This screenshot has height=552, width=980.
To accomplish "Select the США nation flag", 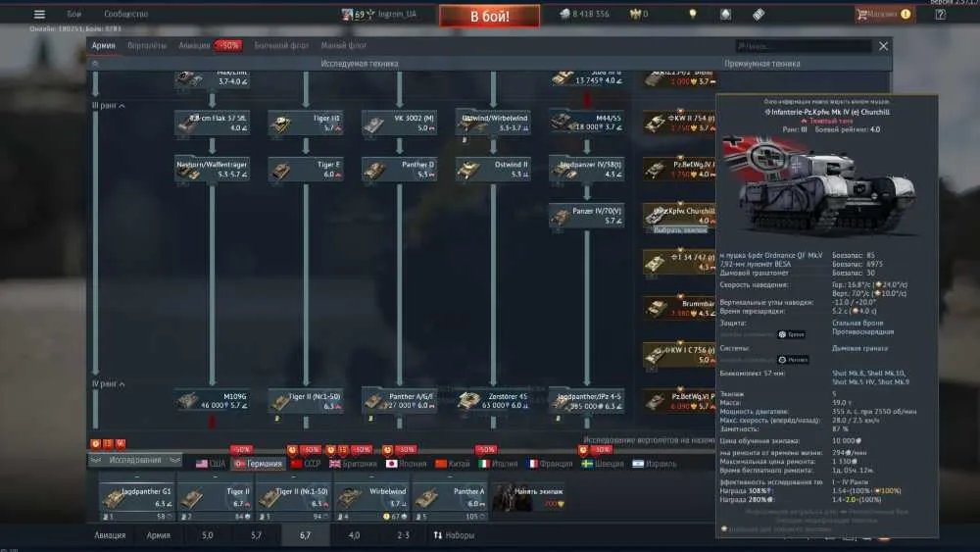I will (x=211, y=464).
